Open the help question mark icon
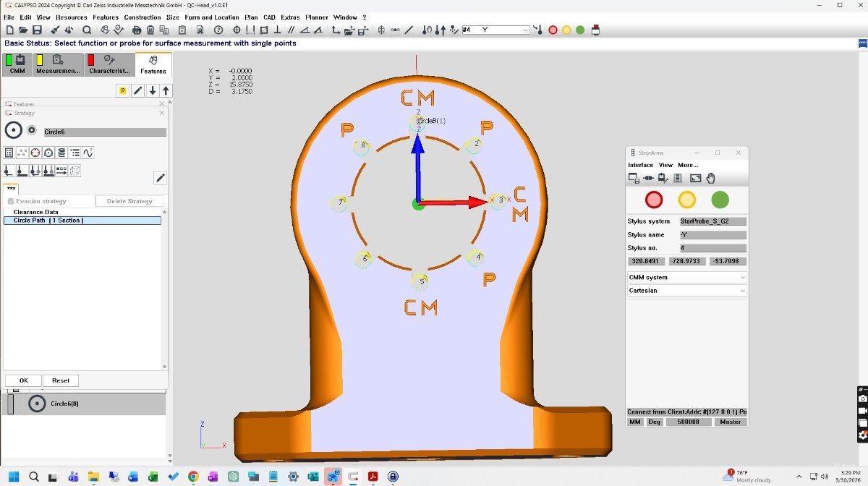The image size is (868, 486). click(x=218, y=30)
